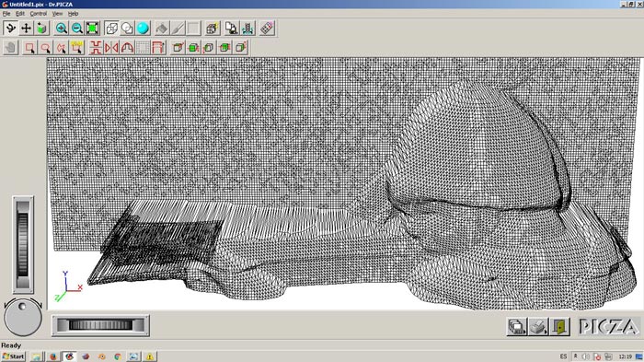Switch to the overlapping-shapes display mode

(x=127, y=29)
